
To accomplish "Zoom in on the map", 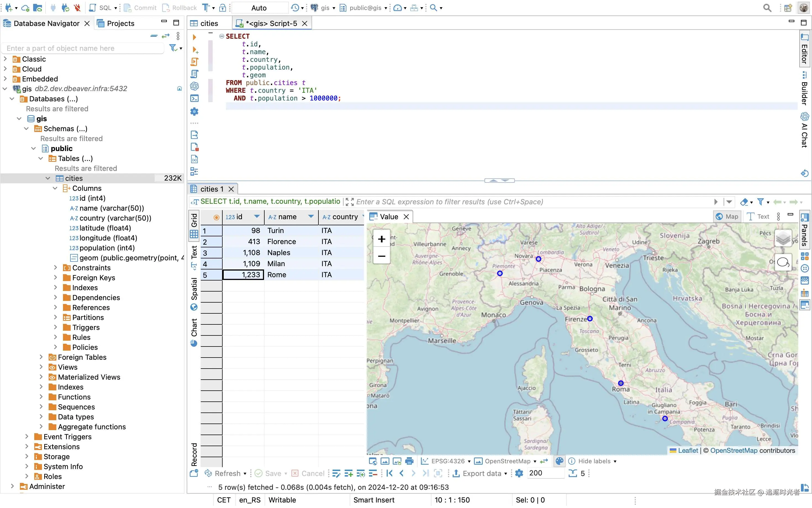I will [x=381, y=239].
